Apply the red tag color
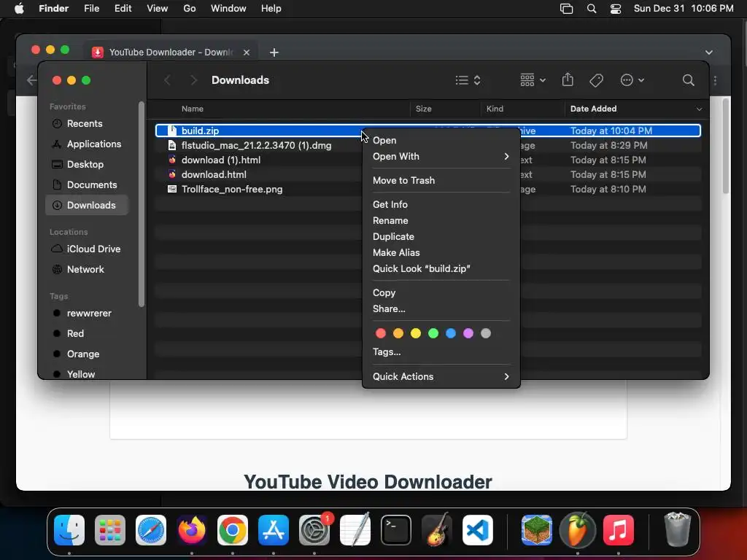The image size is (747, 560). point(381,333)
